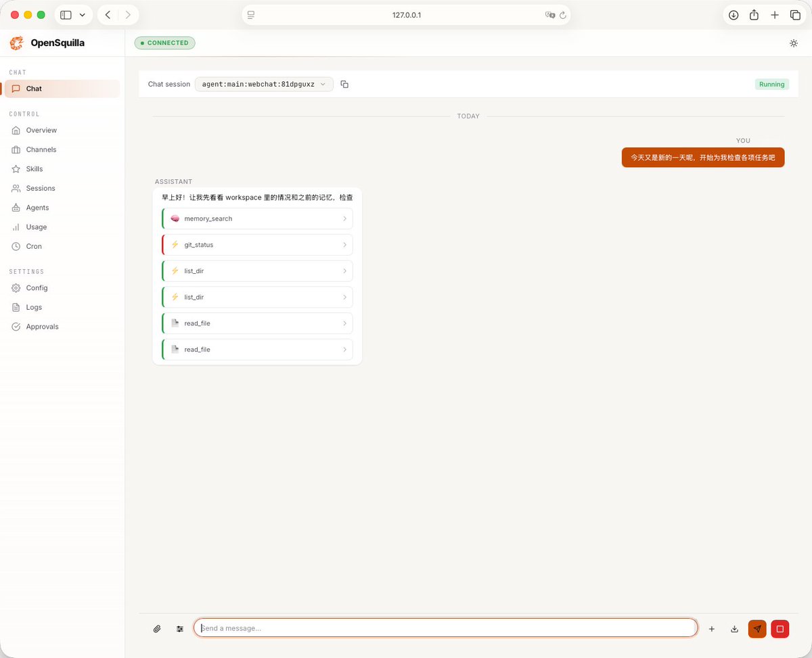Screen dimensions: 812x658
Task: Open the Skills section
Action: point(62,169)
